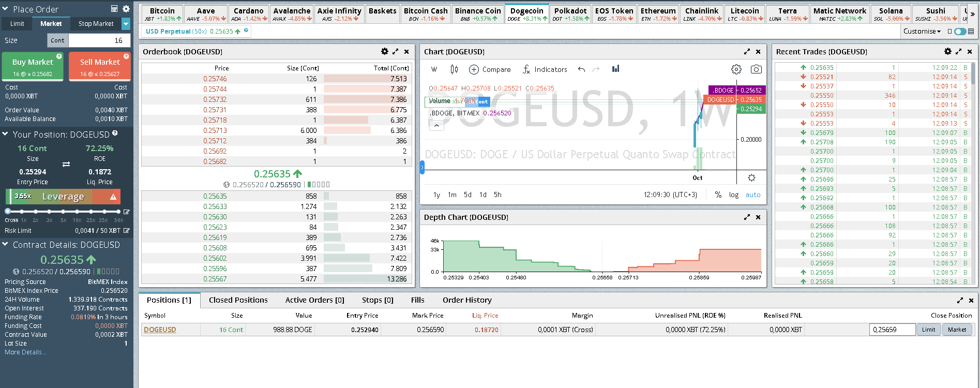Click the Sell Market button
Image resolution: width=980 pixels, height=388 pixels.
point(100,67)
